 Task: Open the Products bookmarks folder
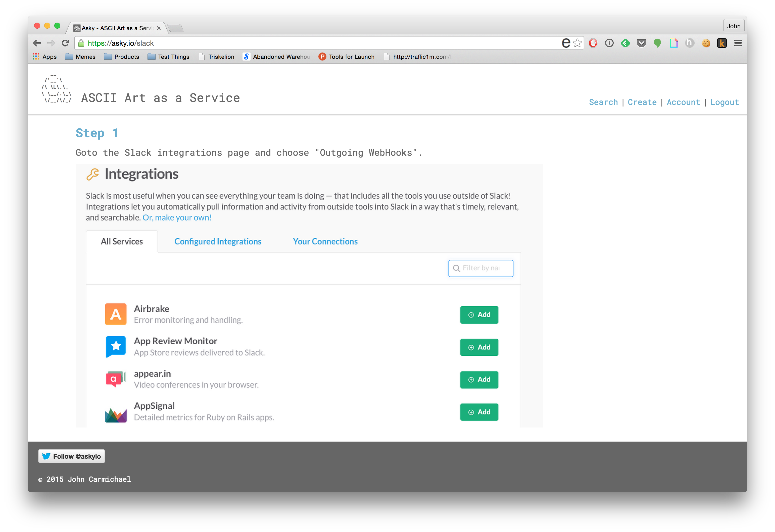[121, 57]
